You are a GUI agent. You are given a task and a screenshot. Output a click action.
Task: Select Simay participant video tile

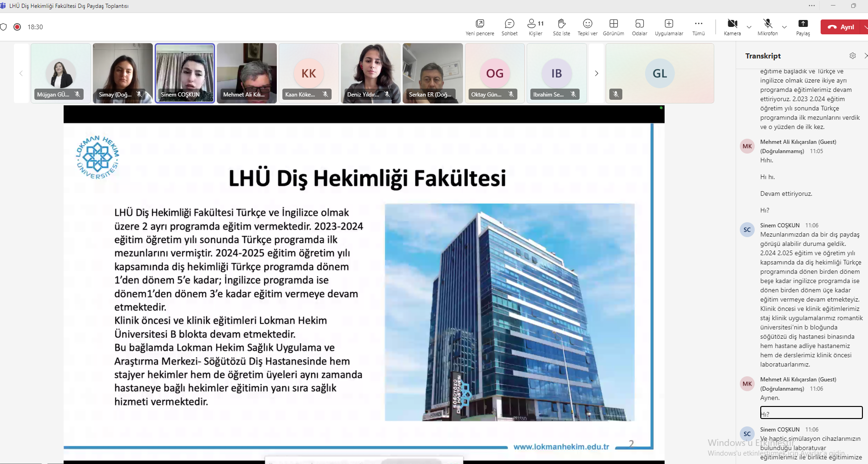[x=123, y=73]
